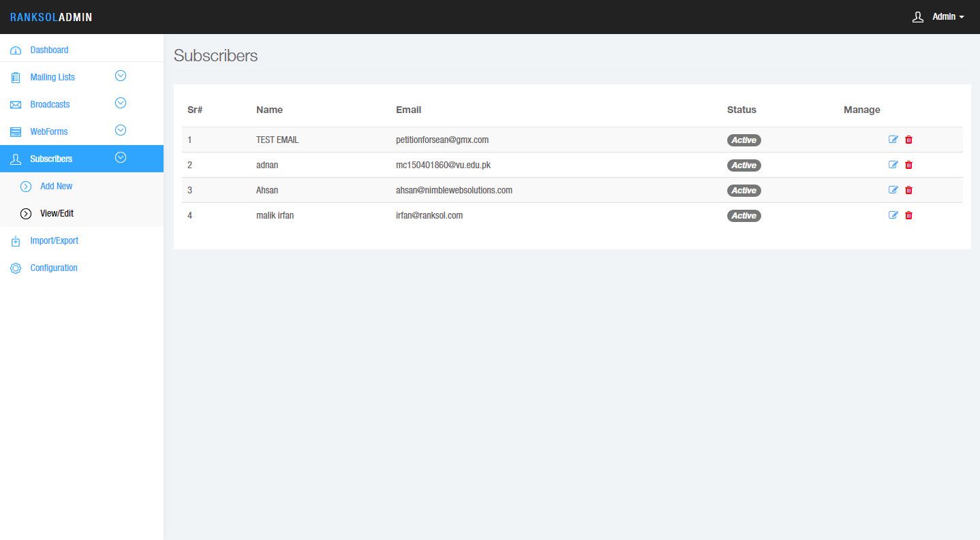980x540 pixels.
Task: Click the name cell Ahsan
Action: point(267,190)
